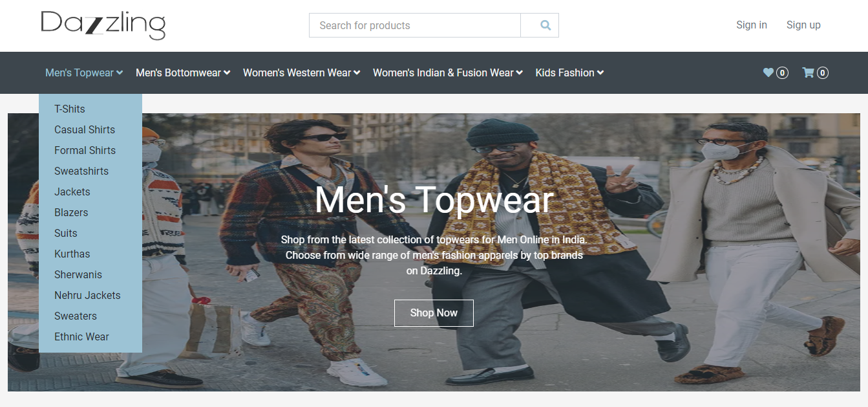Open Sign in page

(752, 25)
